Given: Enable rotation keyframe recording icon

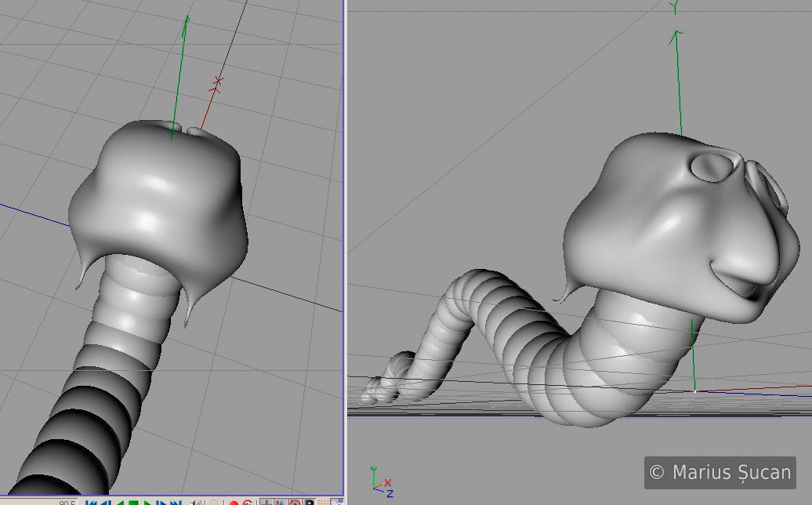Looking at the screenshot, I should [295, 503].
